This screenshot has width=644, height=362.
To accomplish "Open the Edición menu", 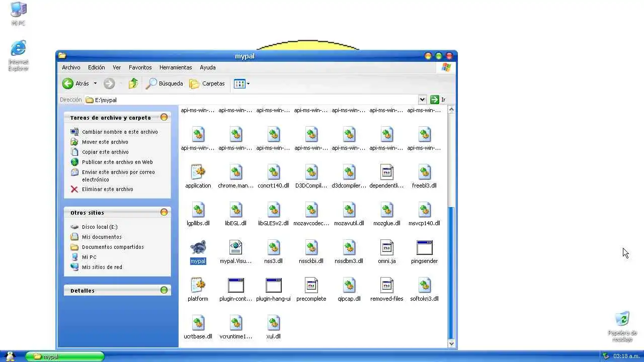I will coord(97,67).
